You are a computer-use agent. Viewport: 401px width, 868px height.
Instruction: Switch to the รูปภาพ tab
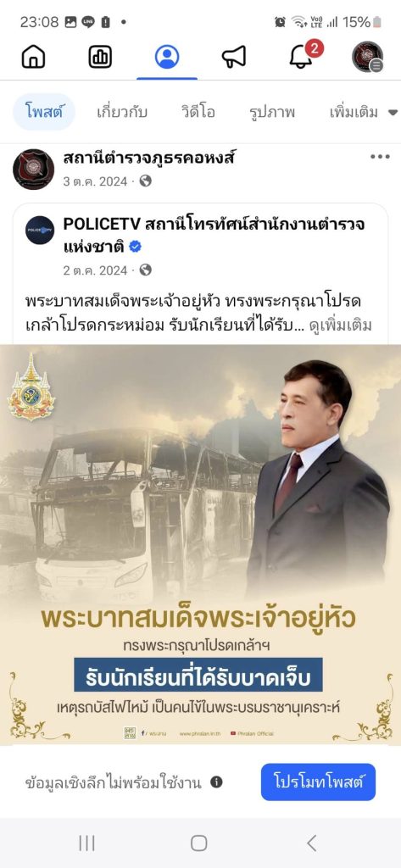(x=272, y=113)
